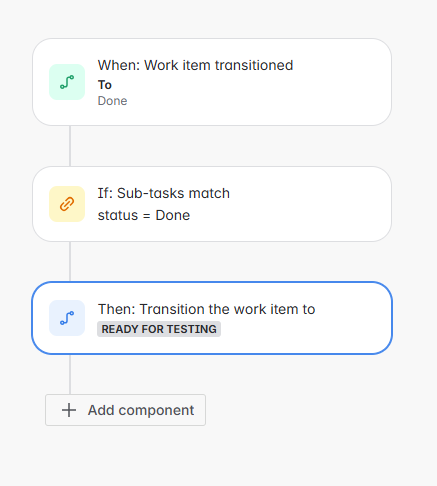Viewport: 437px width, 486px height.
Task: Click the connector line above Add component
Action: [70, 374]
